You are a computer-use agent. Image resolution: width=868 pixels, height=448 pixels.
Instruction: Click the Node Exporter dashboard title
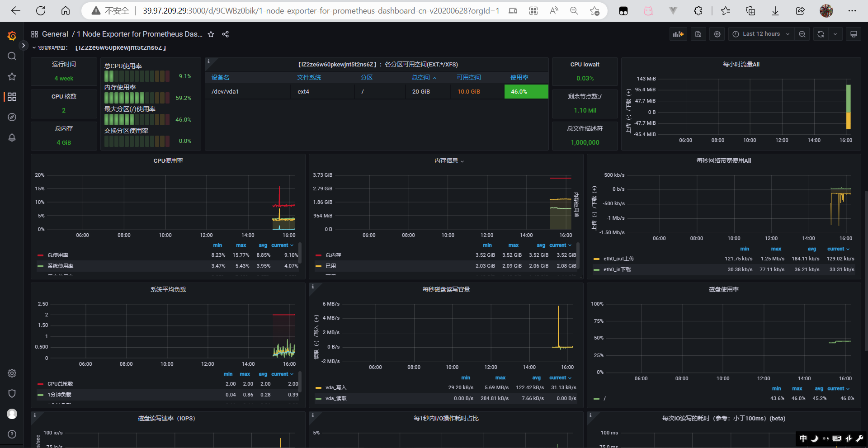(x=140, y=34)
